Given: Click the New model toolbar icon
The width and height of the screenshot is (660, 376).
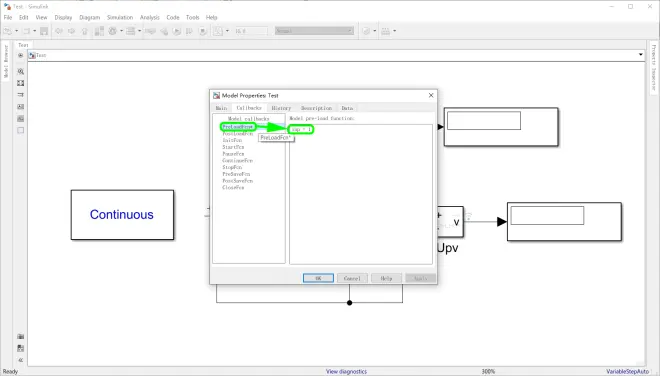Looking at the screenshot, I should point(8,31).
